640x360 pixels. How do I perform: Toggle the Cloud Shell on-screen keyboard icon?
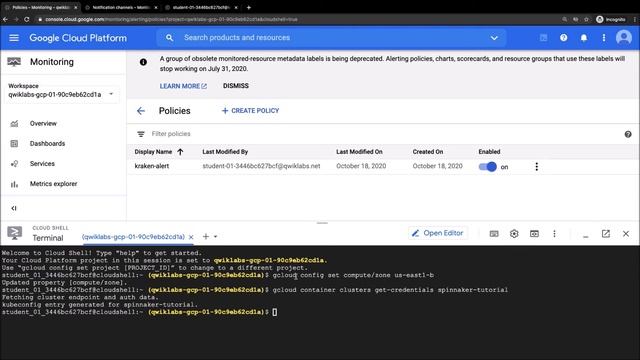click(x=494, y=234)
